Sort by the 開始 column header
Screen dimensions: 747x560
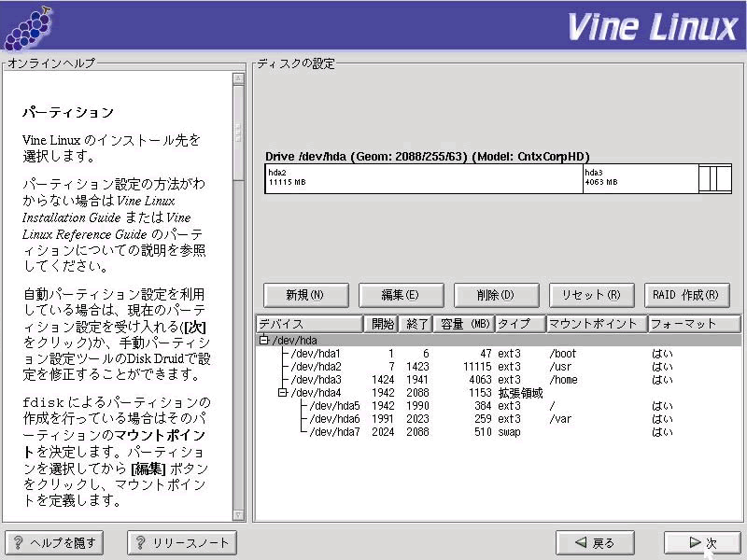click(x=381, y=324)
